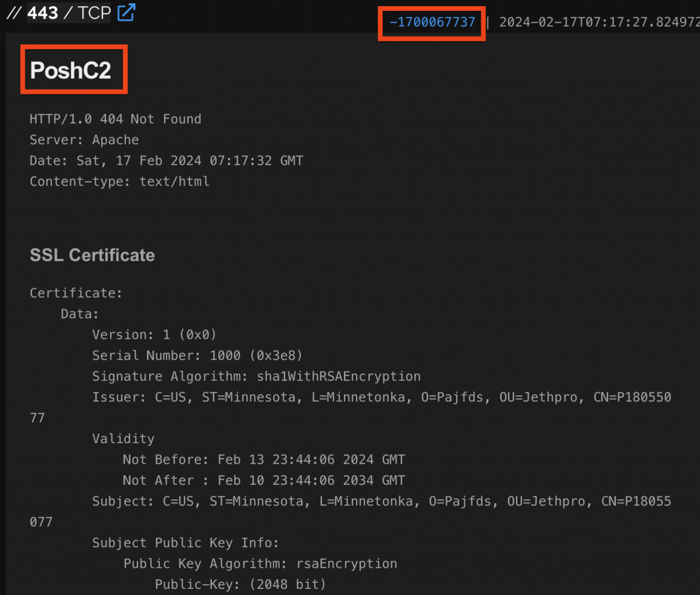The image size is (700, 595).
Task: Select the HTTP/1.0 404 Not Found status line
Action: (x=115, y=118)
